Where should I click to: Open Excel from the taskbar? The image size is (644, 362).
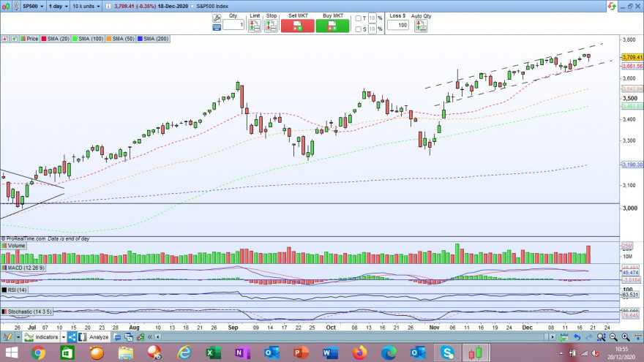coord(213,353)
